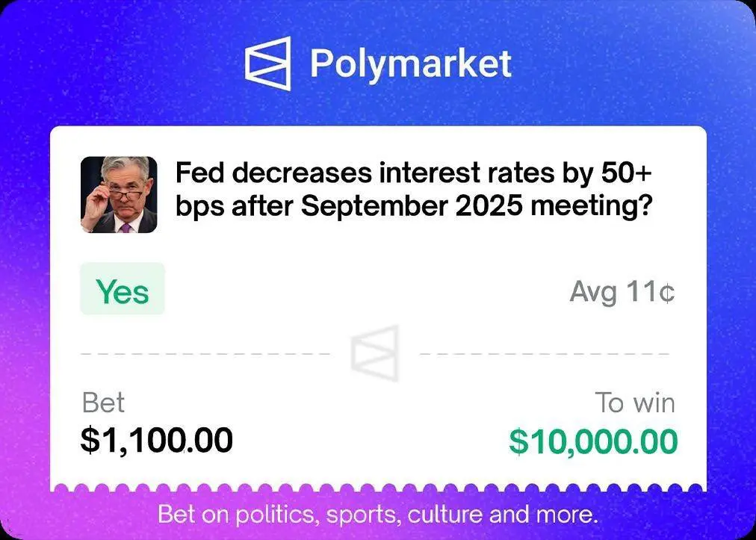
Task: Open the market thumbnail photo
Action: [119, 195]
